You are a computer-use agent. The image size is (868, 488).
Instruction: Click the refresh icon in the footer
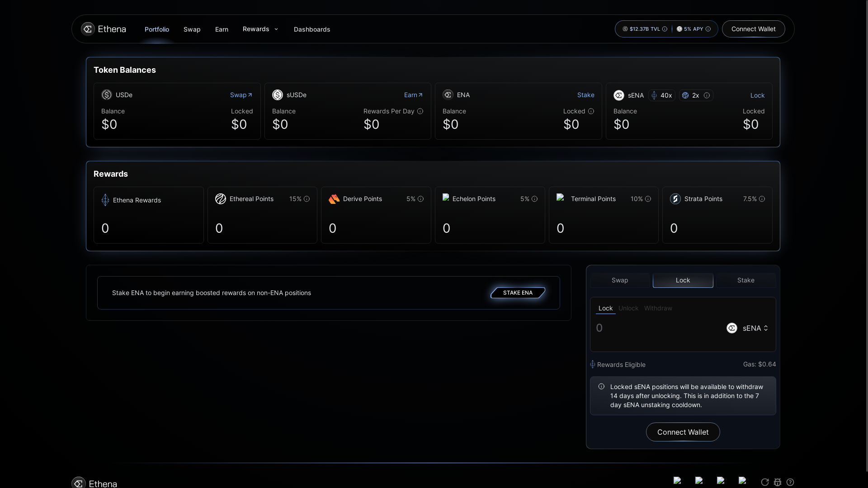[x=765, y=482]
